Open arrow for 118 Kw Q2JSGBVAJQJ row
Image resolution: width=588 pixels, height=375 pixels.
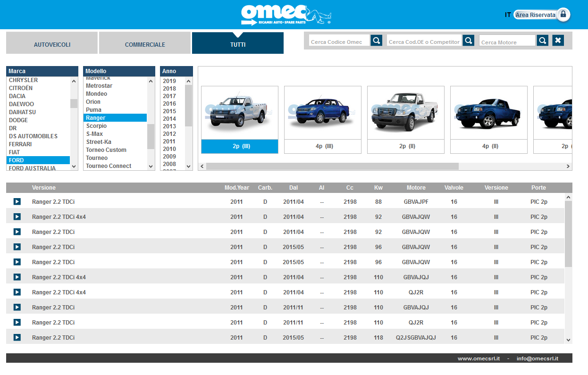(x=17, y=337)
